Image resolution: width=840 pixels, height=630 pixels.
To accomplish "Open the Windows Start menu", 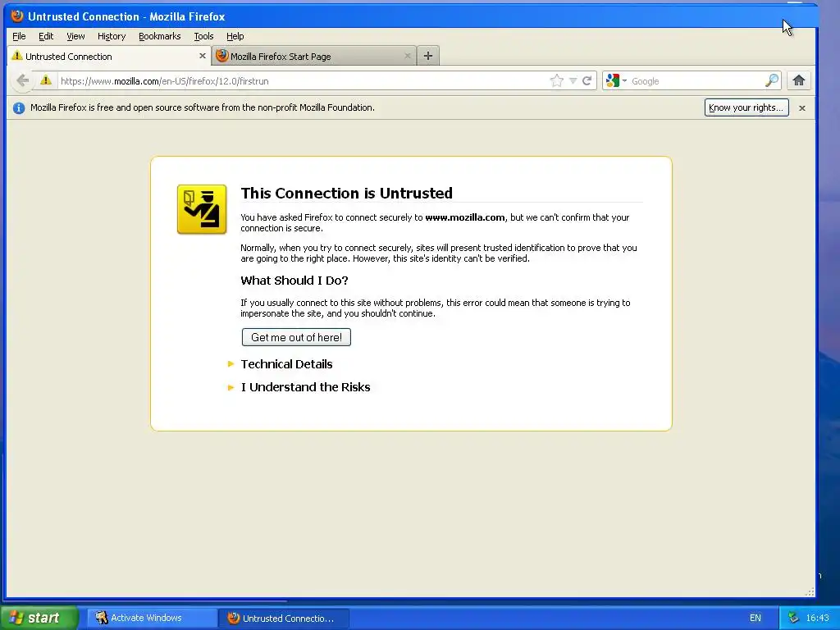I will point(39,618).
